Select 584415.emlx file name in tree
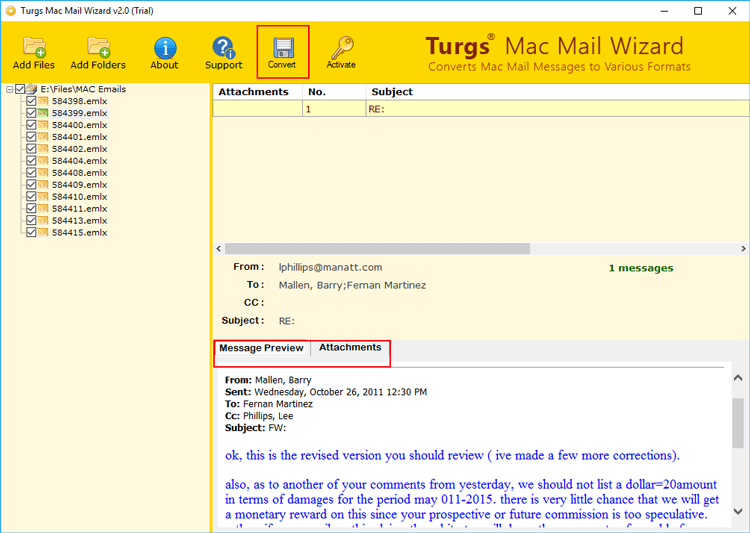Image resolution: width=750 pixels, height=533 pixels. click(79, 233)
